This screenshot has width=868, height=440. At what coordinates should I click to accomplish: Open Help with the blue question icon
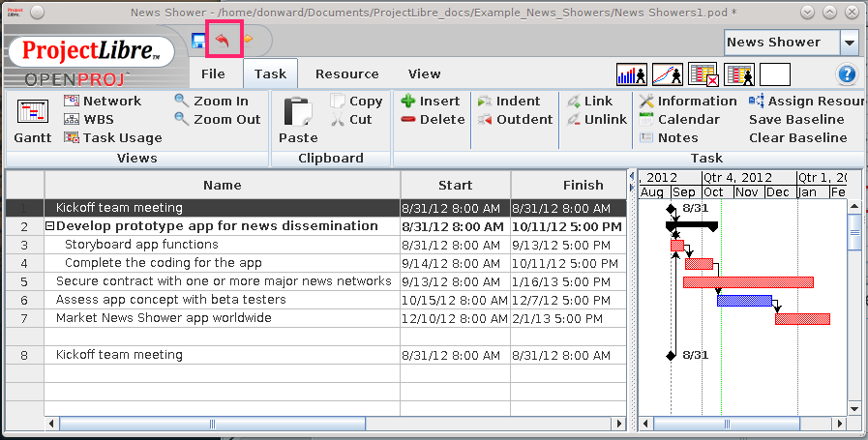click(847, 74)
